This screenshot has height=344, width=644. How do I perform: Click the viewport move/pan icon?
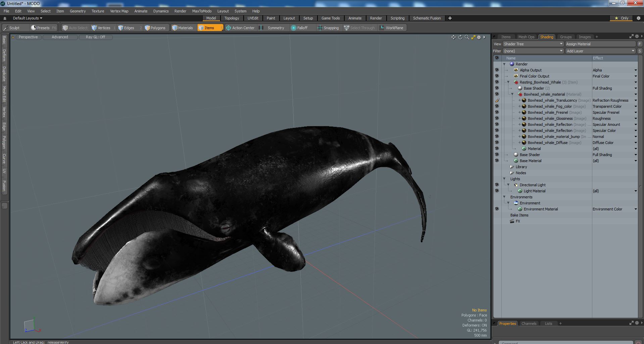coord(453,37)
